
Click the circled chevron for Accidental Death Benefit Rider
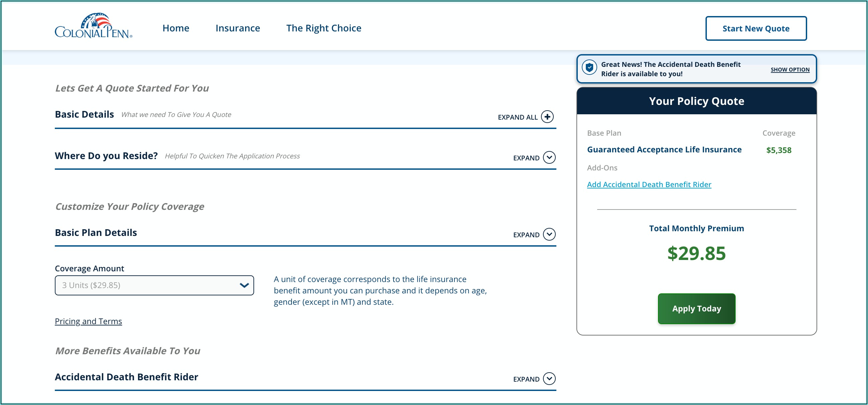pyautogui.click(x=549, y=379)
